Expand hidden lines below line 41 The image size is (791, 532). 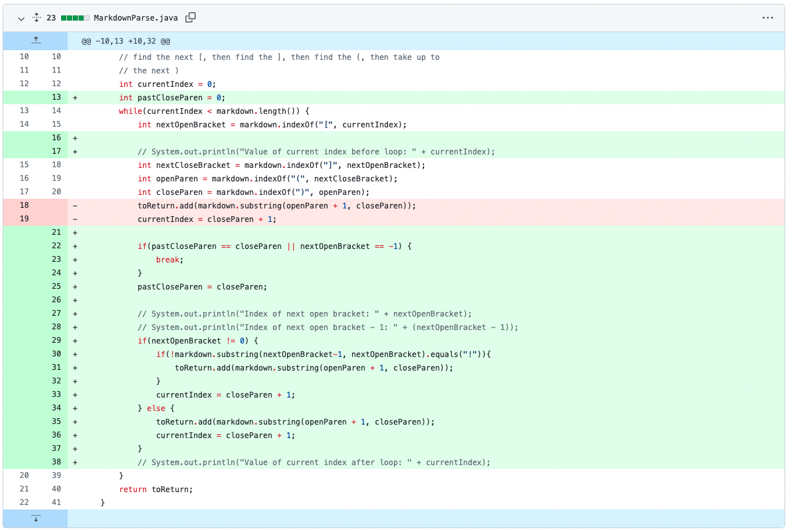tap(35, 518)
